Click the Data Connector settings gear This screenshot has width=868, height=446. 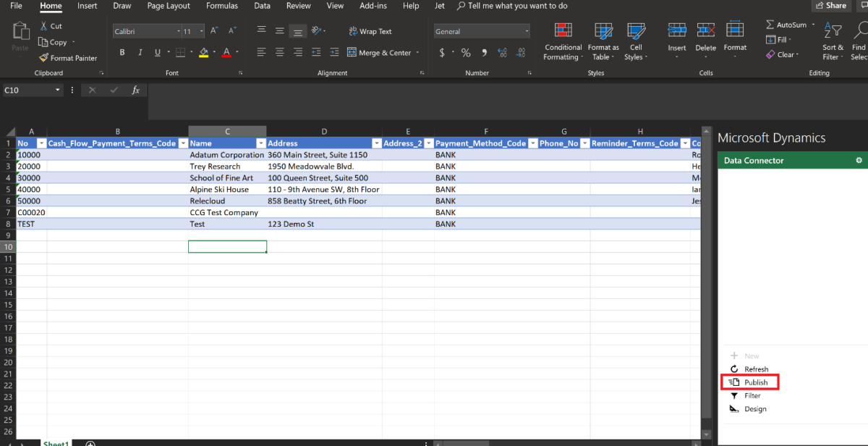tap(859, 161)
